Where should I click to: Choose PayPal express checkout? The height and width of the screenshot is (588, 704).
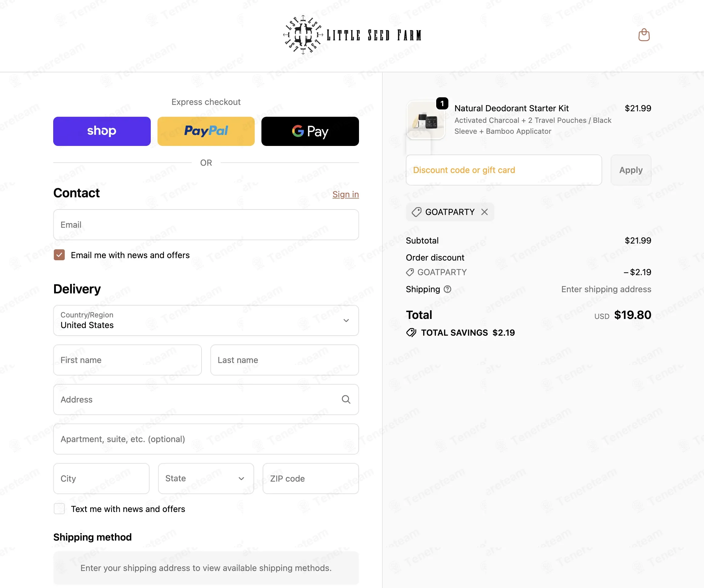[x=206, y=131]
